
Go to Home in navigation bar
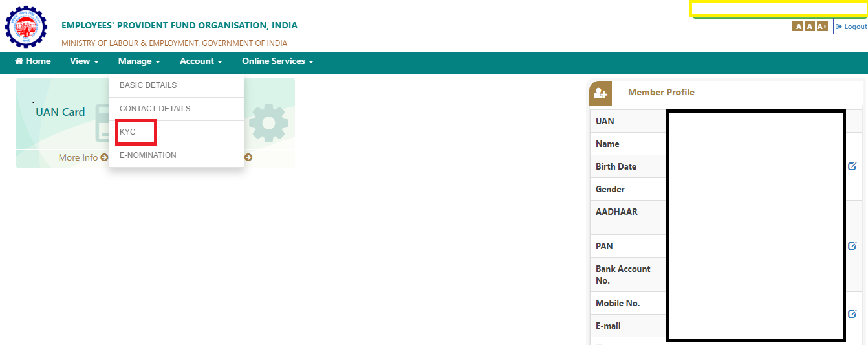(x=32, y=61)
